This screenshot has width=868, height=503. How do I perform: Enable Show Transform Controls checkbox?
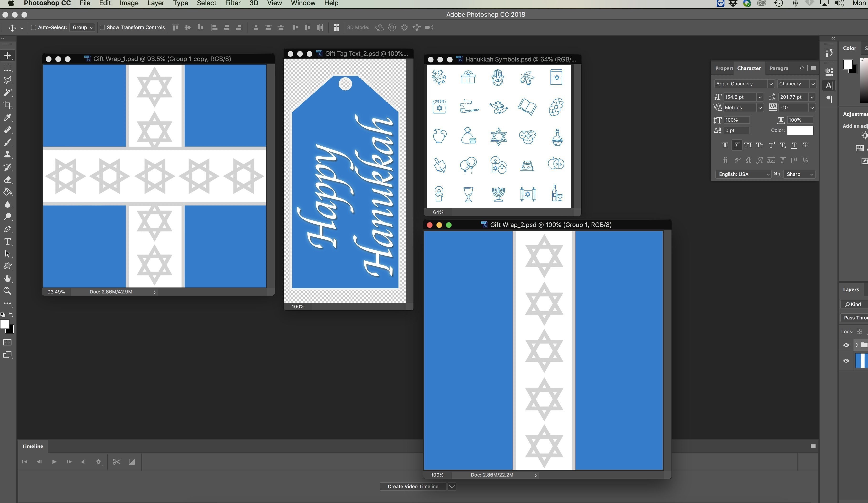[x=102, y=28]
